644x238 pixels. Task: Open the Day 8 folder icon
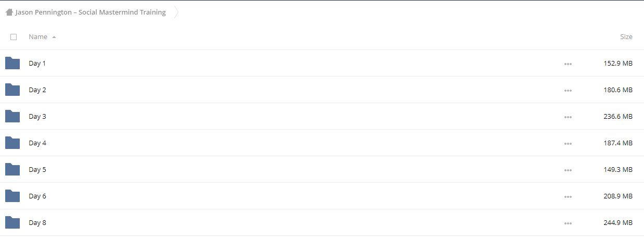coord(12,222)
